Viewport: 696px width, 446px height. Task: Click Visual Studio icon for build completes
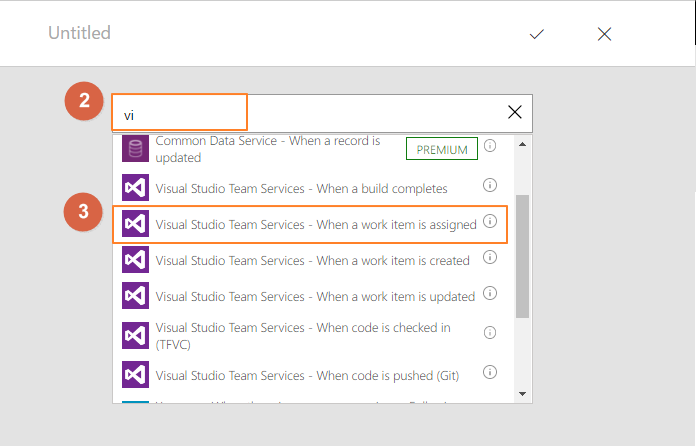tap(135, 189)
